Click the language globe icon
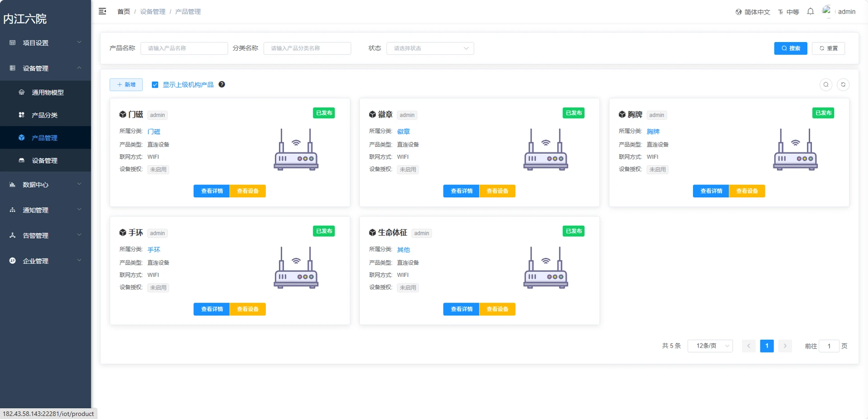 [x=739, y=12]
